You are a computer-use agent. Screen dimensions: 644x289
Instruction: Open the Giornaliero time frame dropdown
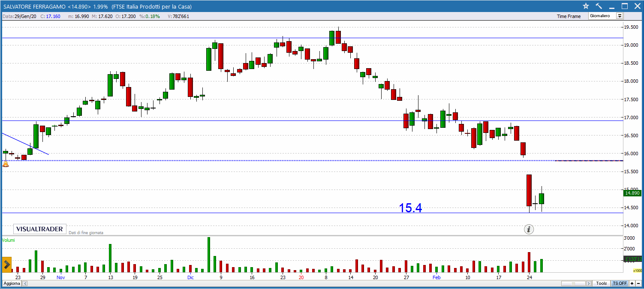(x=605, y=16)
